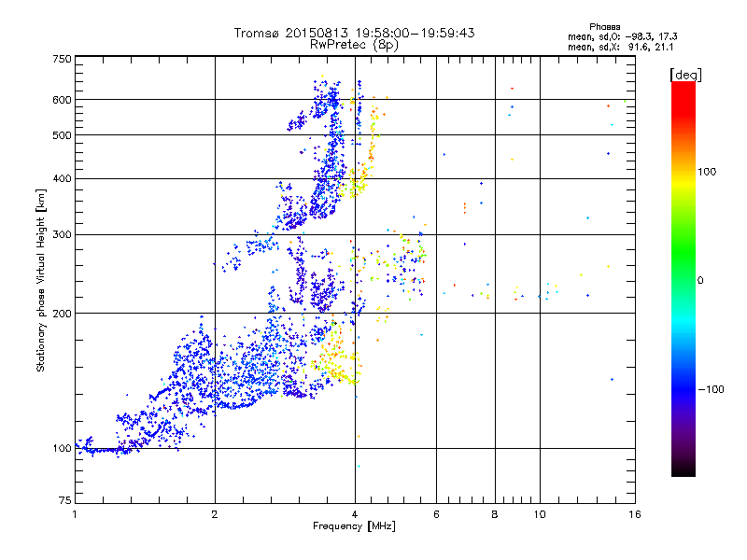Click the colorbar tick label '0'

700,280
